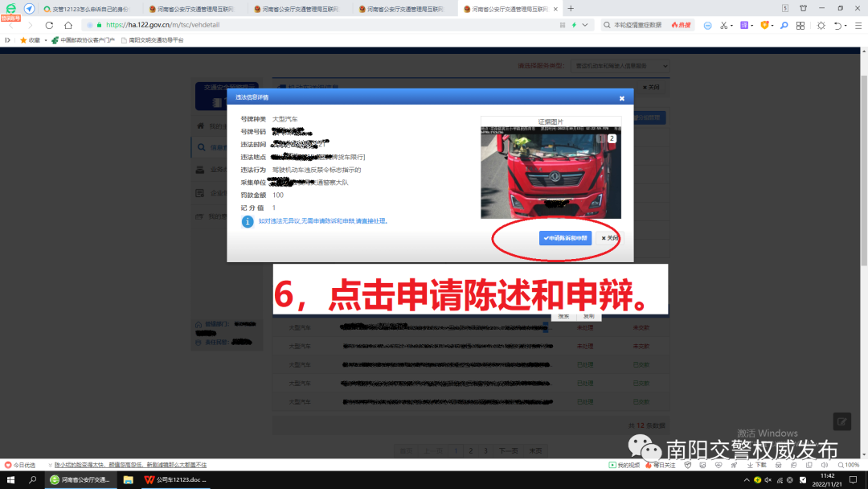Click the 100% zoom control in status bar
The height and width of the screenshot is (489, 868).
tap(849, 465)
